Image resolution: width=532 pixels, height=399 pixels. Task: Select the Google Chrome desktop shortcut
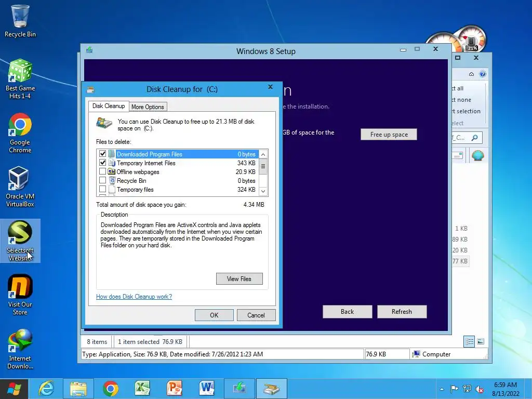pyautogui.click(x=20, y=133)
